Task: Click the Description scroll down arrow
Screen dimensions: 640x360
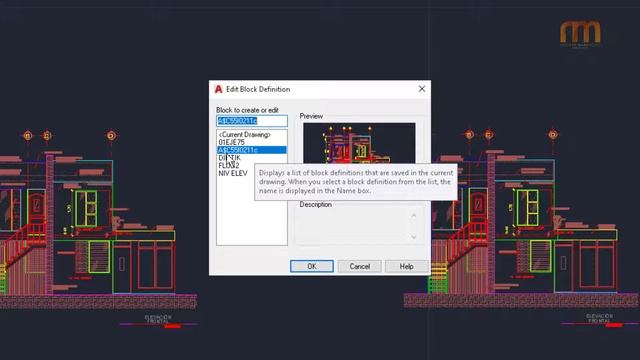Action: pos(413,237)
